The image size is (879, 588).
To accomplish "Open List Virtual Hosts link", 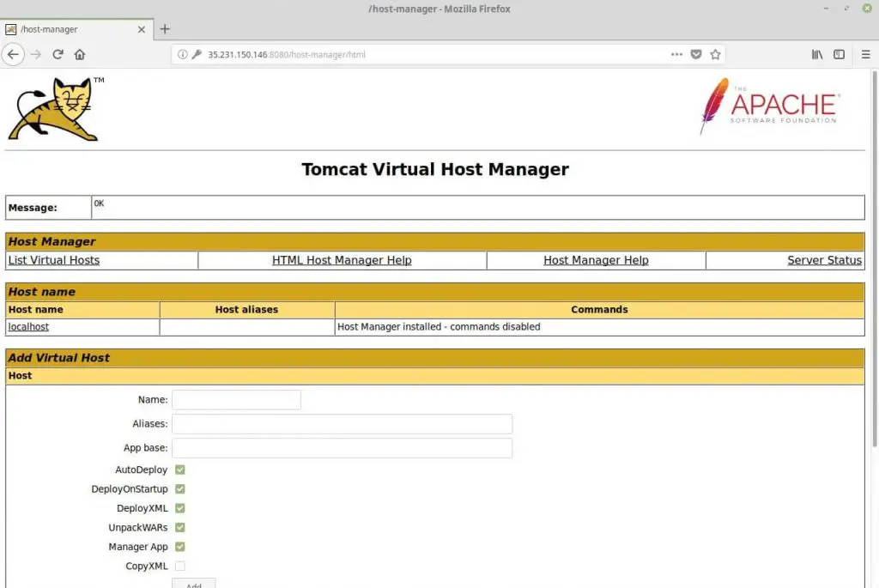I will pos(54,260).
